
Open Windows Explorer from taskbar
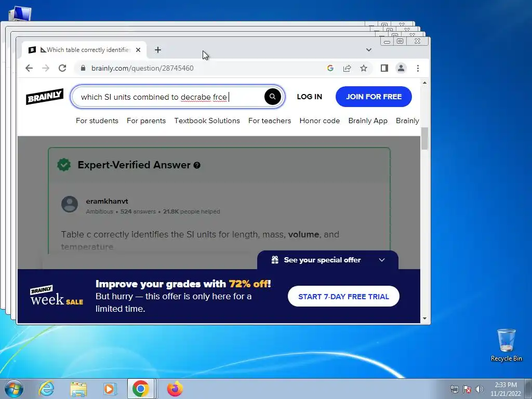pos(78,389)
